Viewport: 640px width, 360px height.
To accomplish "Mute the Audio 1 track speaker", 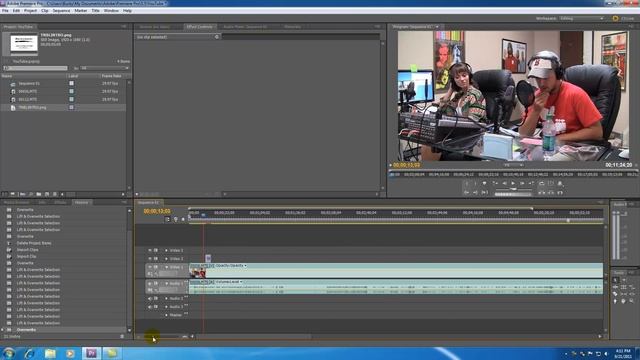I will tap(150, 283).
